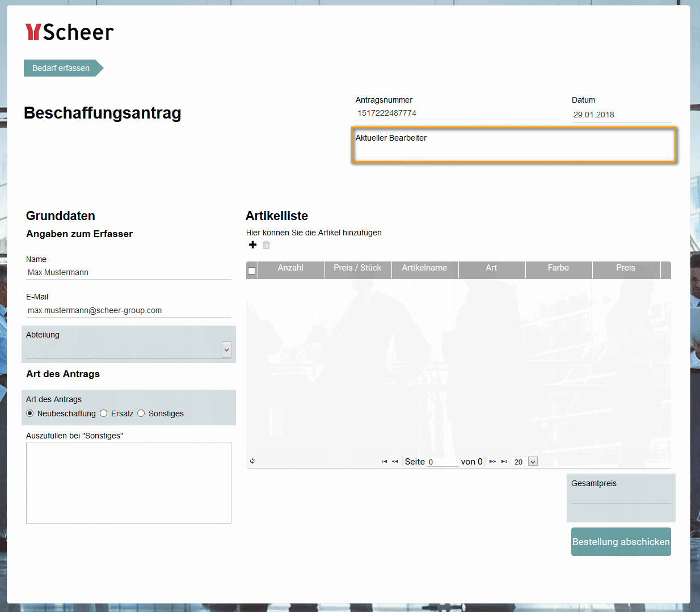Image resolution: width=700 pixels, height=612 pixels.
Task: Go to the previous article page
Action: (x=395, y=461)
